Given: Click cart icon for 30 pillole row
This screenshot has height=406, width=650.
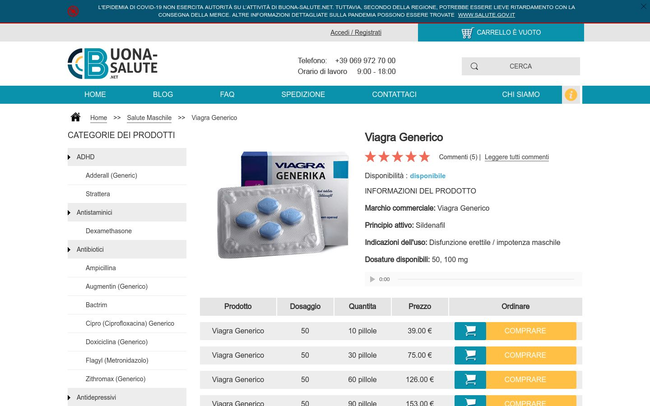Looking at the screenshot, I should (470, 355).
